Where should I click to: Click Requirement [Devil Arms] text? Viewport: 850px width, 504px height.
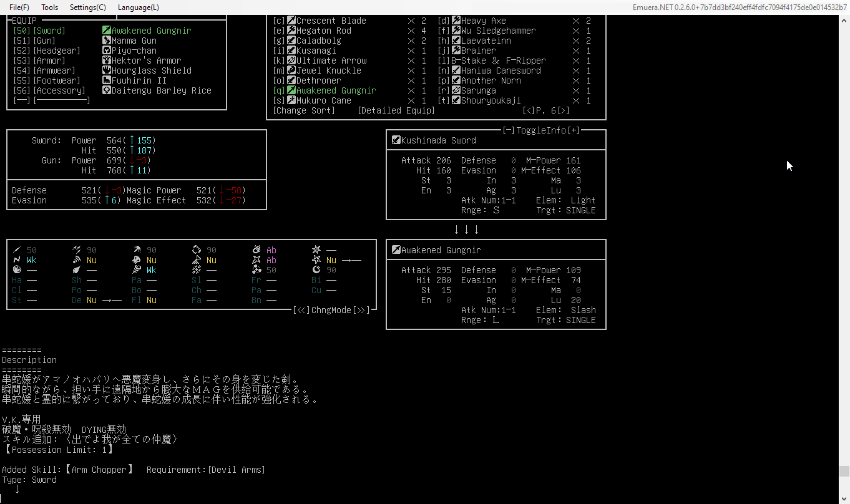(x=206, y=470)
